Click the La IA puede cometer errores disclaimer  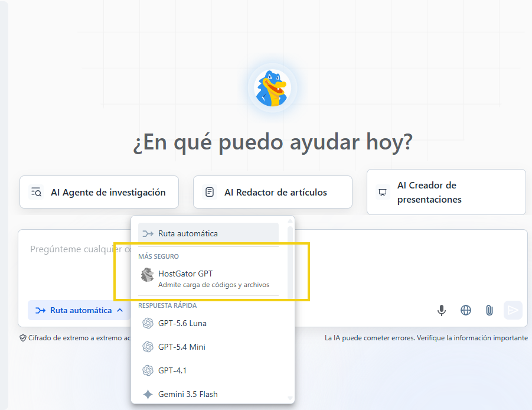click(426, 338)
